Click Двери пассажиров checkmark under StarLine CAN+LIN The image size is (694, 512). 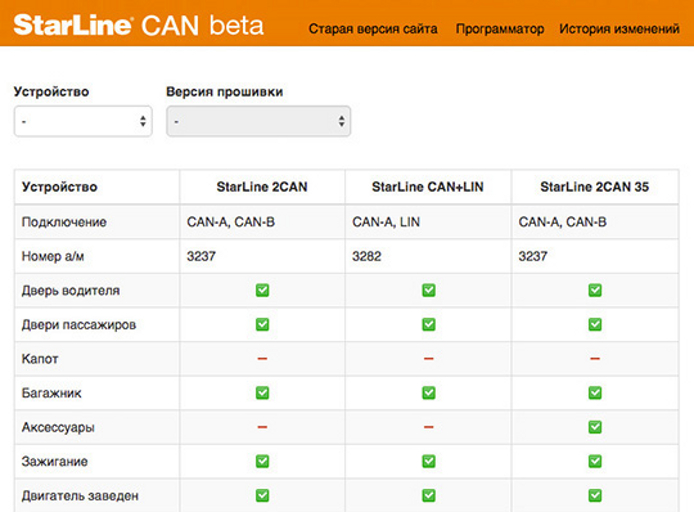428,324
